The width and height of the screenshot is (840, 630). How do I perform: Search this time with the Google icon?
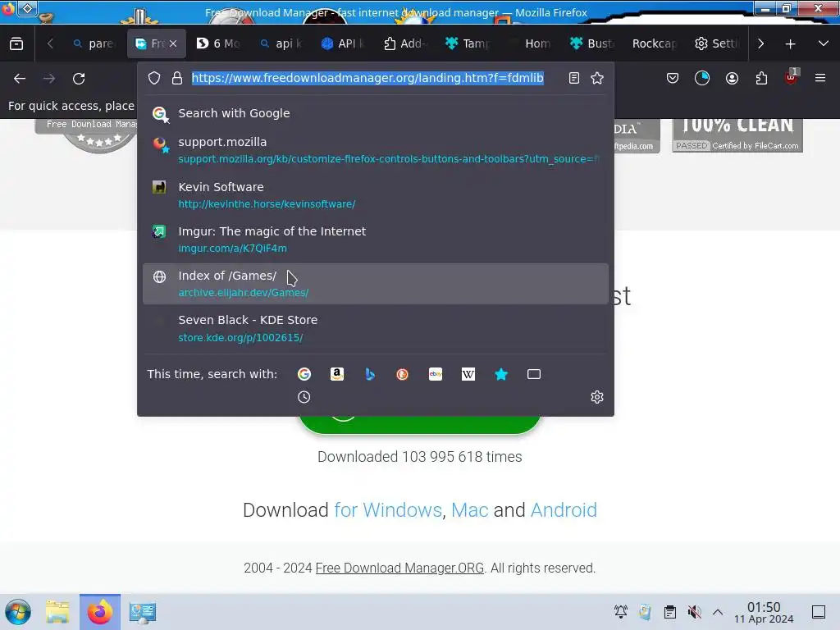[x=304, y=374]
